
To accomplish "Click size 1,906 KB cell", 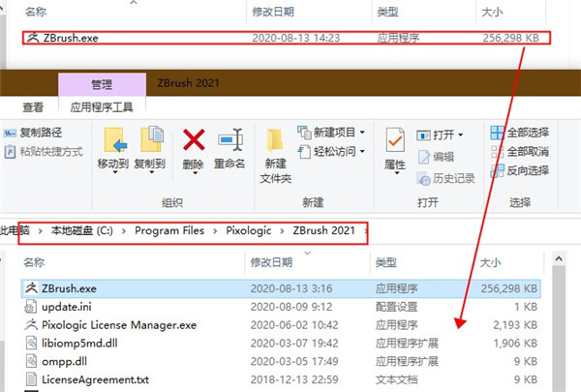I will click(515, 343).
